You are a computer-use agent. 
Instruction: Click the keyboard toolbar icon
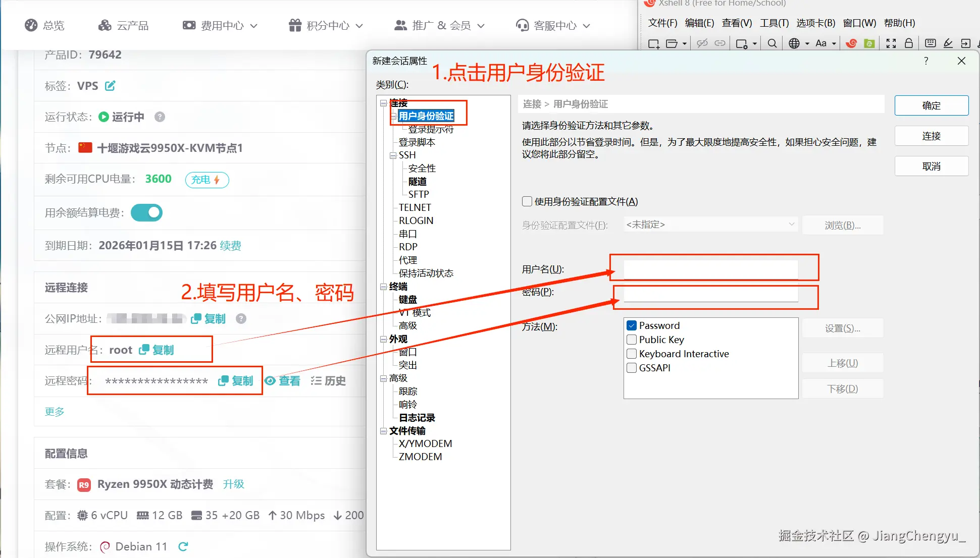(x=931, y=44)
